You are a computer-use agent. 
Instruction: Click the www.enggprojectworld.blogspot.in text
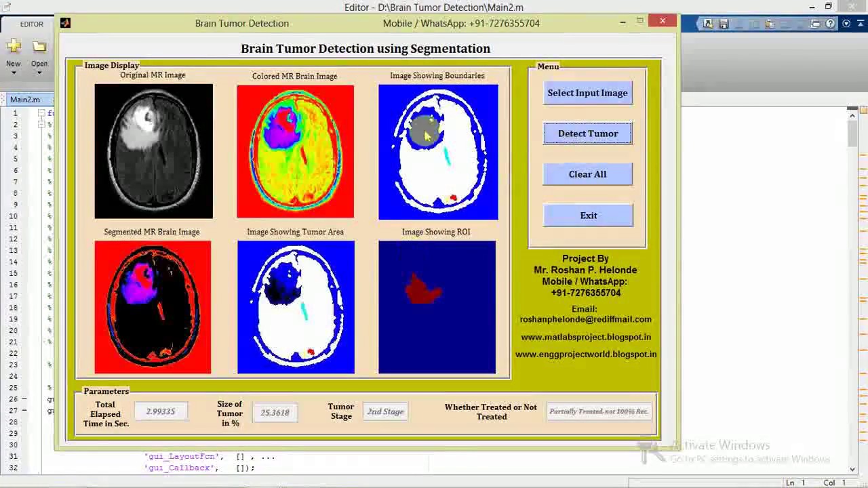point(586,354)
